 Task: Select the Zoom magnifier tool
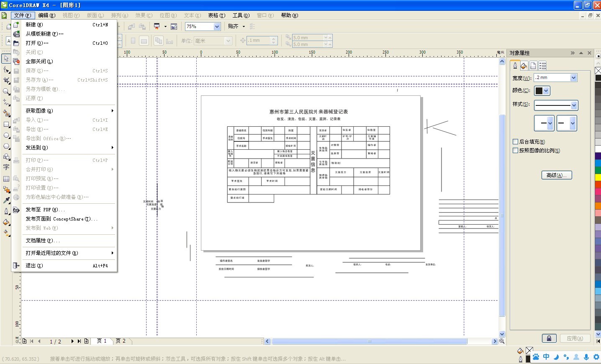pos(6,91)
